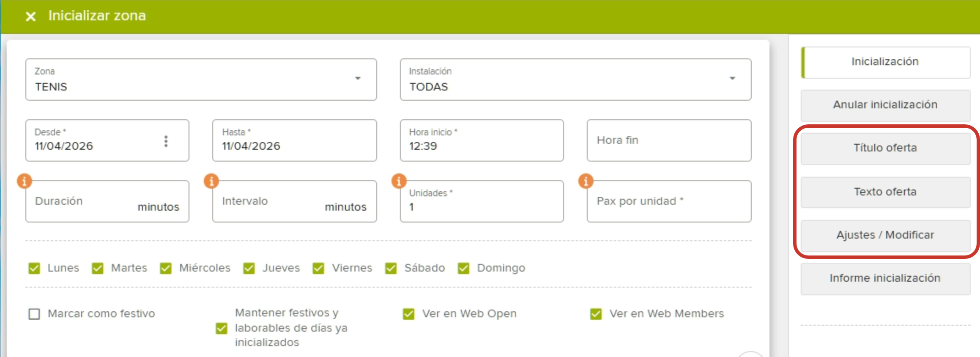Click the Intervalo minutes field

point(294,201)
